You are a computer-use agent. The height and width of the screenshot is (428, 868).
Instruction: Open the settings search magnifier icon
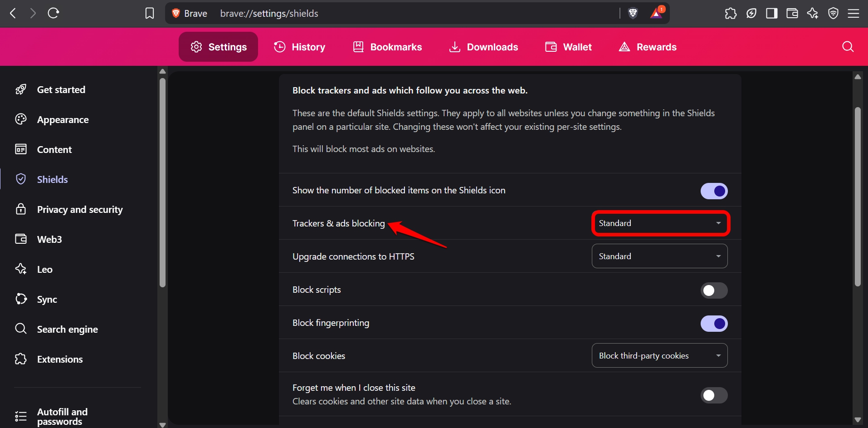tap(848, 47)
